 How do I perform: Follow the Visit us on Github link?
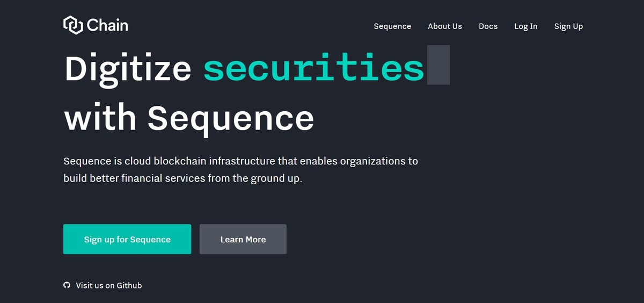[109, 285]
